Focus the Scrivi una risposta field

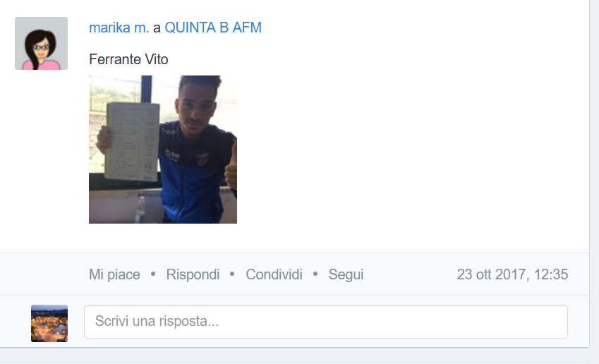(x=326, y=321)
